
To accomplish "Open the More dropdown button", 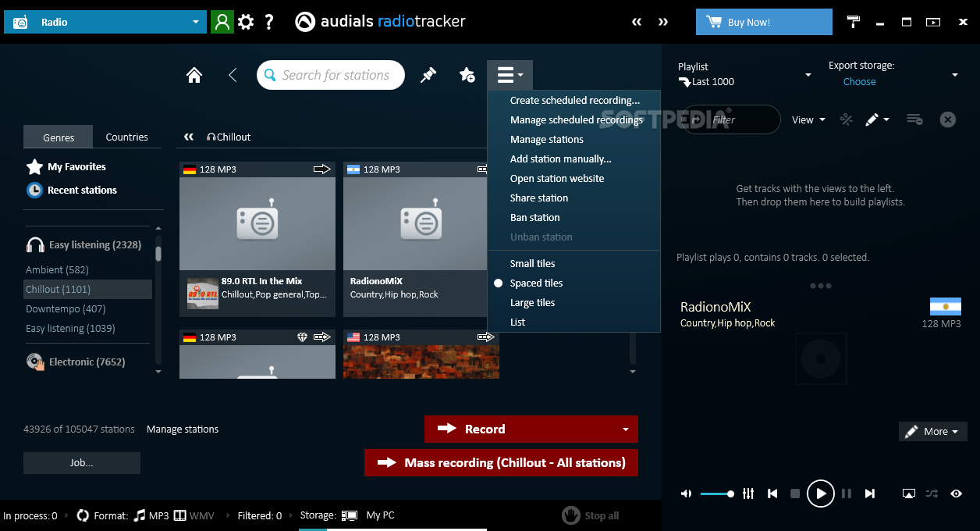I will 933,431.
